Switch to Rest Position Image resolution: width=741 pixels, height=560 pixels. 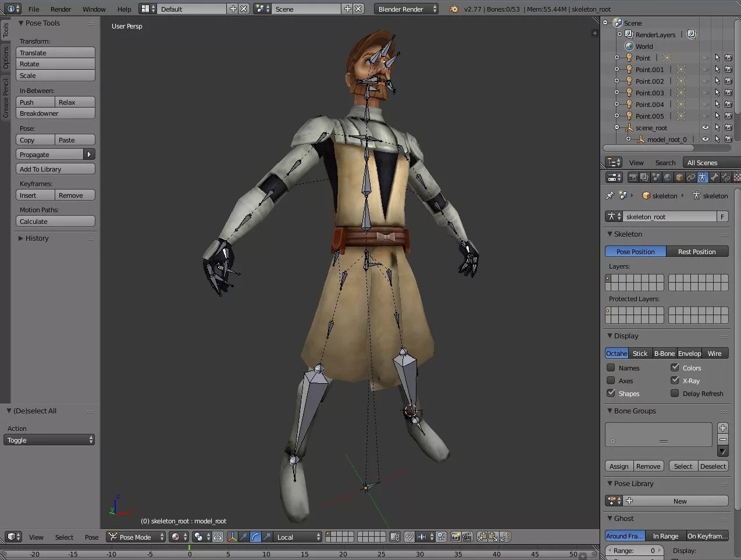697,252
